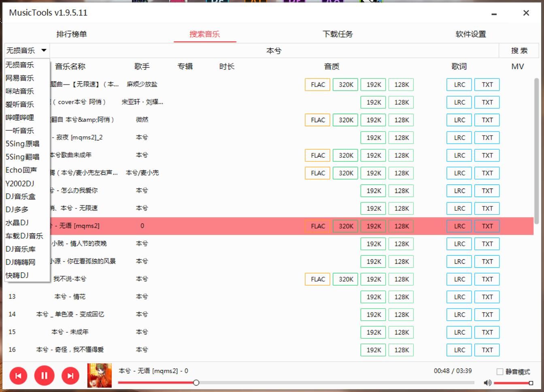Click the search text field containing 本兮
544x392 pixels.
(274, 51)
